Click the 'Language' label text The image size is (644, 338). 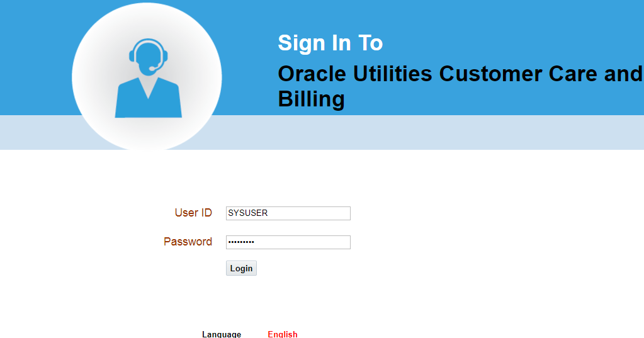point(222,334)
